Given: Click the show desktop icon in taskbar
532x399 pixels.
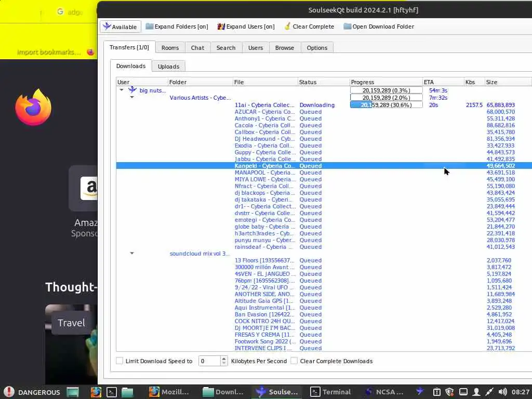Looking at the screenshot, I should pyautogui.click(x=73, y=392).
